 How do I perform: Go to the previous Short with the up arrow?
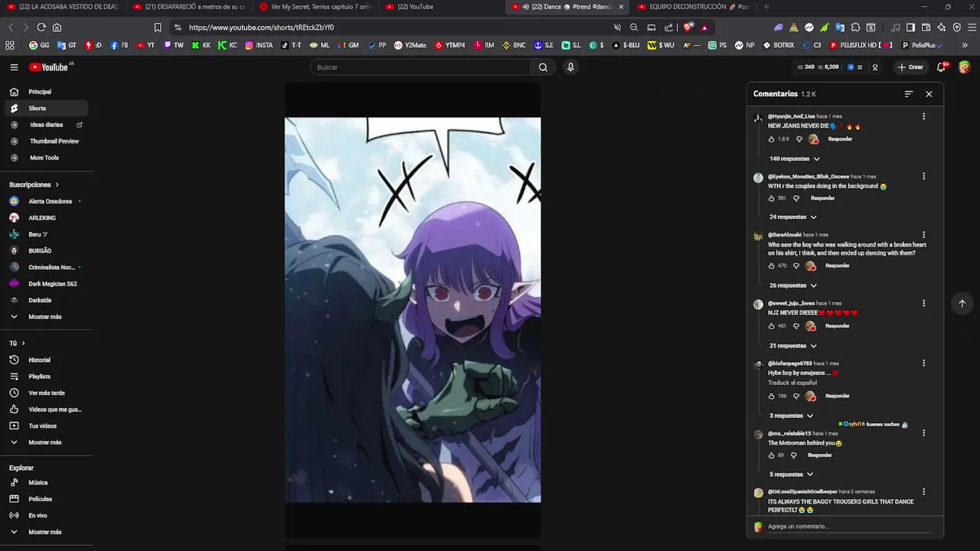pos(962,303)
